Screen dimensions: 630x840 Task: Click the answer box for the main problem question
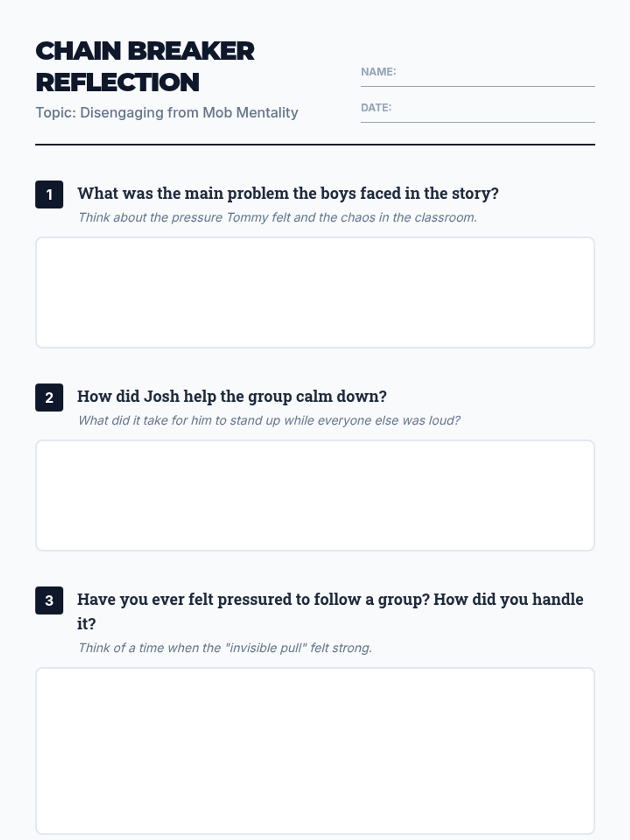(315, 292)
